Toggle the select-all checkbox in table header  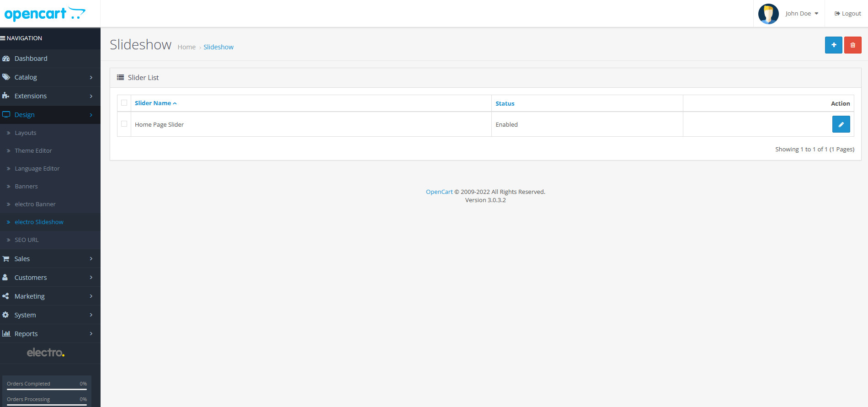click(x=124, y=103)
